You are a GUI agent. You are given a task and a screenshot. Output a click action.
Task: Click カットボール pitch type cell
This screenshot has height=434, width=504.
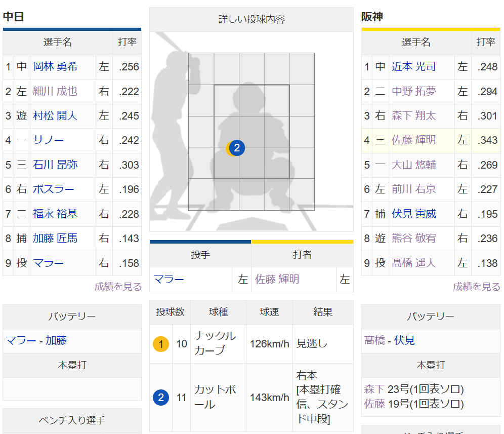coord(218,398)
